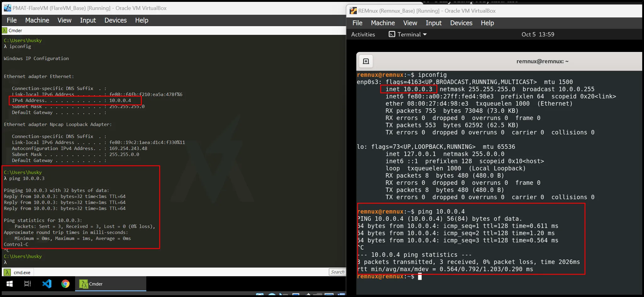The width and height of the screenshot is (644, 297).
Task: Open FlareVM Machine menu
Action: (37, 20)
